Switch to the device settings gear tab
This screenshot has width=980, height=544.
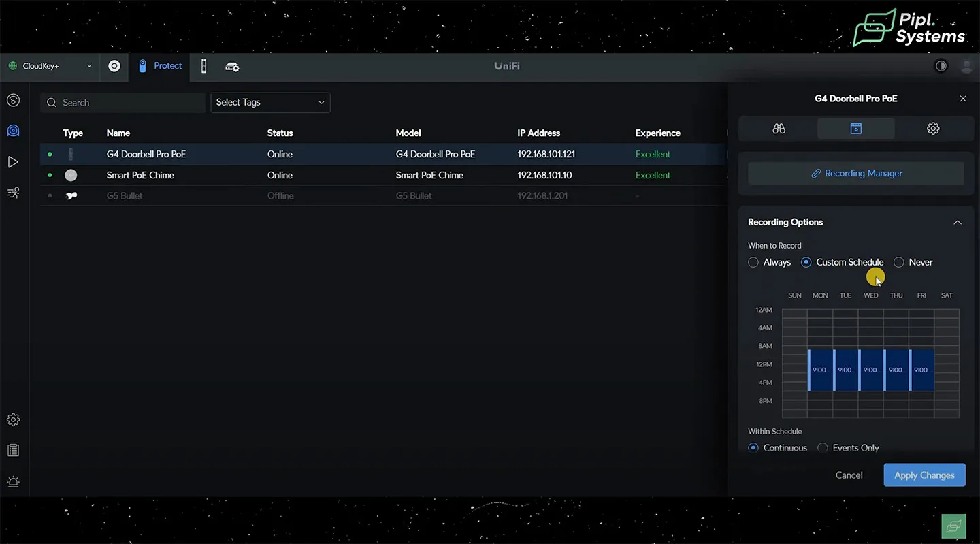pos(933,129)
